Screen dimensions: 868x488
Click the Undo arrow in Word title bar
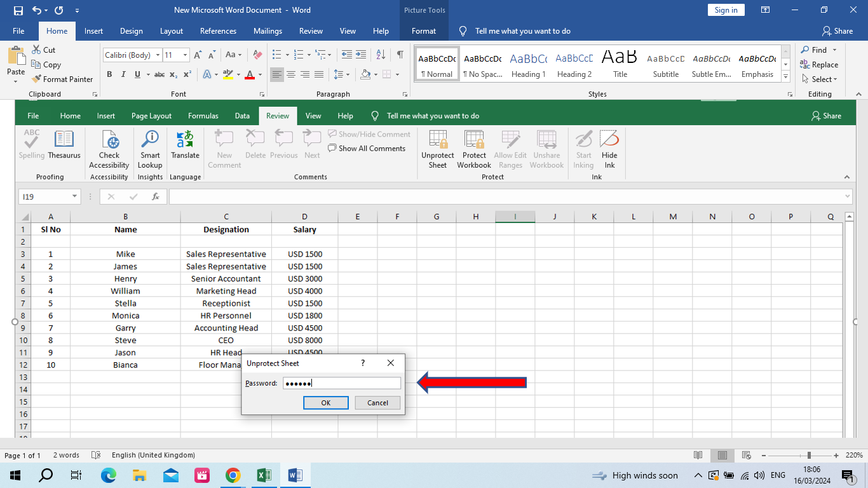click(36, 10)
